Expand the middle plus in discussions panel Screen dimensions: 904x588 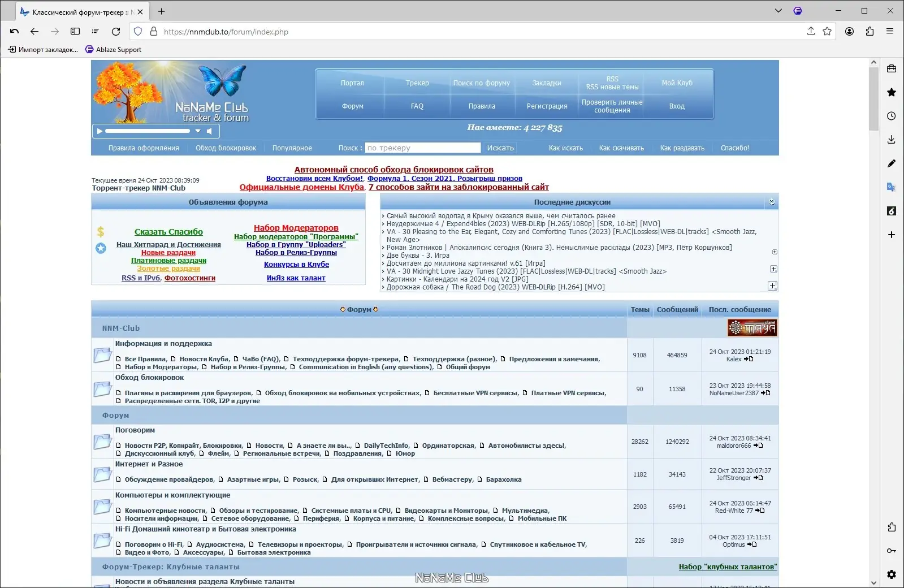(773, 269)
